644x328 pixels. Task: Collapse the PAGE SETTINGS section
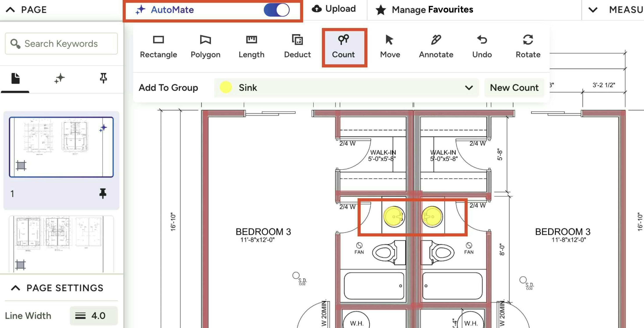point(16,288)
